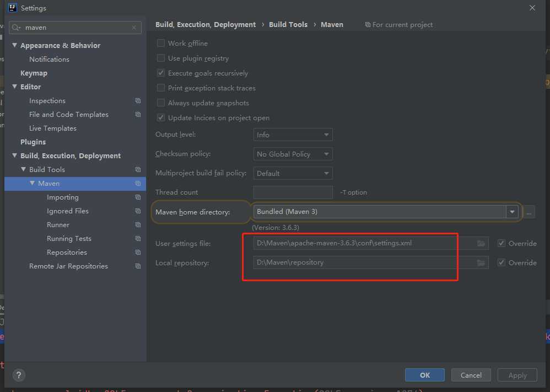The height and width of the screenshot is (392, 550).
Task: Collapse the Build, Execution, Deployment node
Action: 15,155
